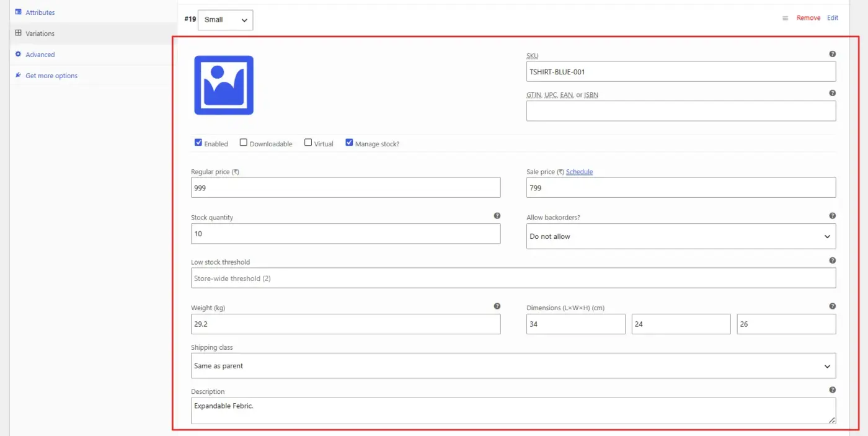
Task: Click the Stock quantity help icon
Action: (x=497, y=216)
